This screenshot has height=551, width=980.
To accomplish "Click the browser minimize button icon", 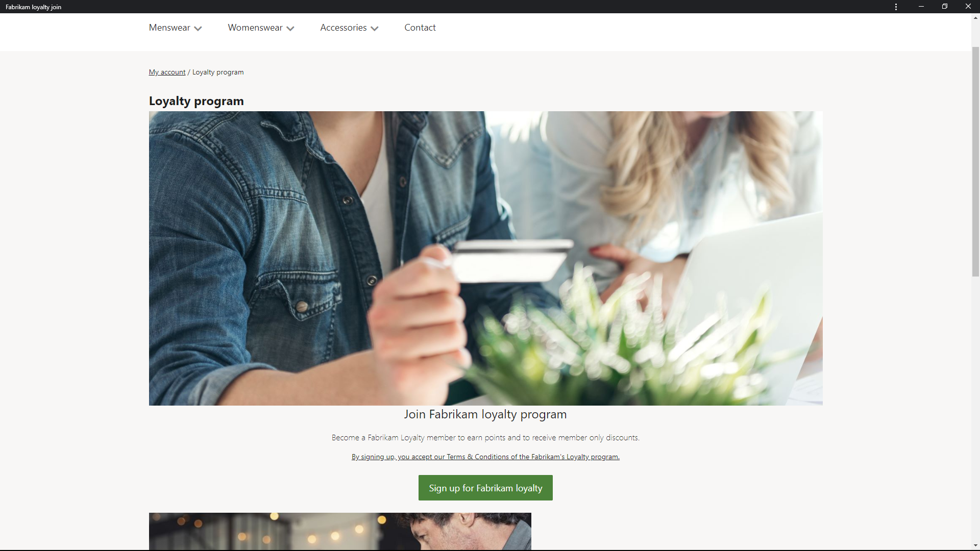I will point(921,7).
